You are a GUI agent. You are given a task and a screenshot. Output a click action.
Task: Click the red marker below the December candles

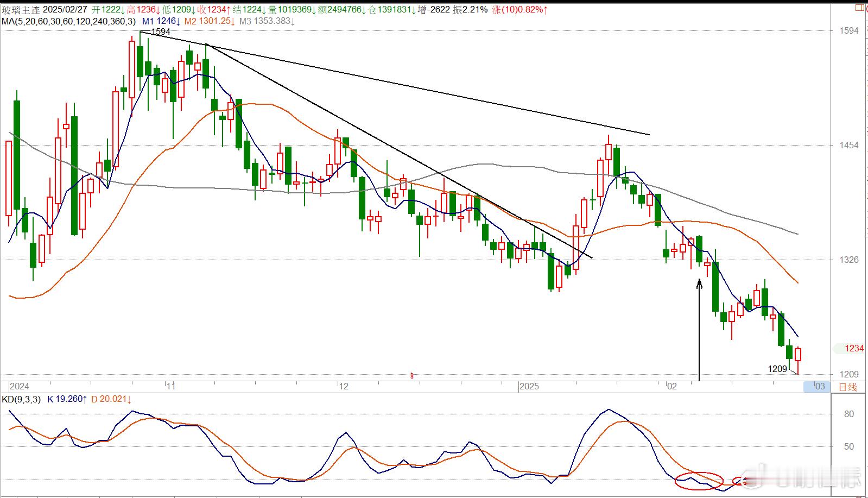tap(412, 375)
